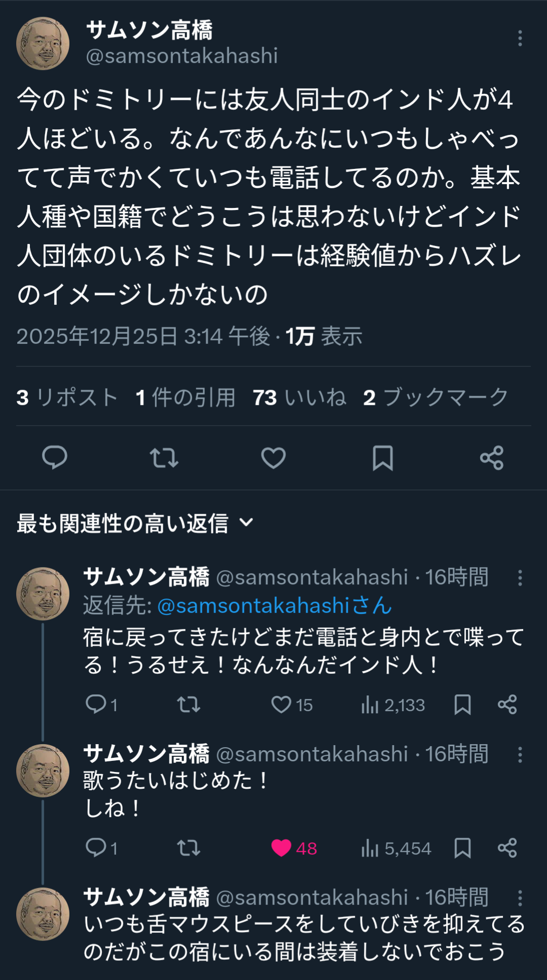View the 73 いいね list

(300, 397)
